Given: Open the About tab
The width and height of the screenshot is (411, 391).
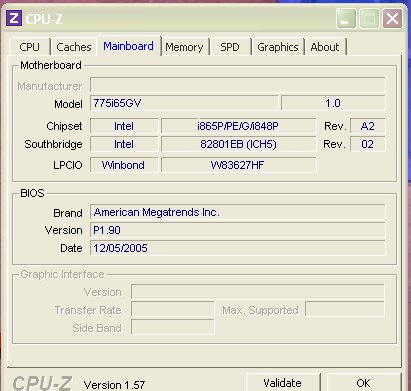Looking at the screenshot, I should tap(325, 47).
